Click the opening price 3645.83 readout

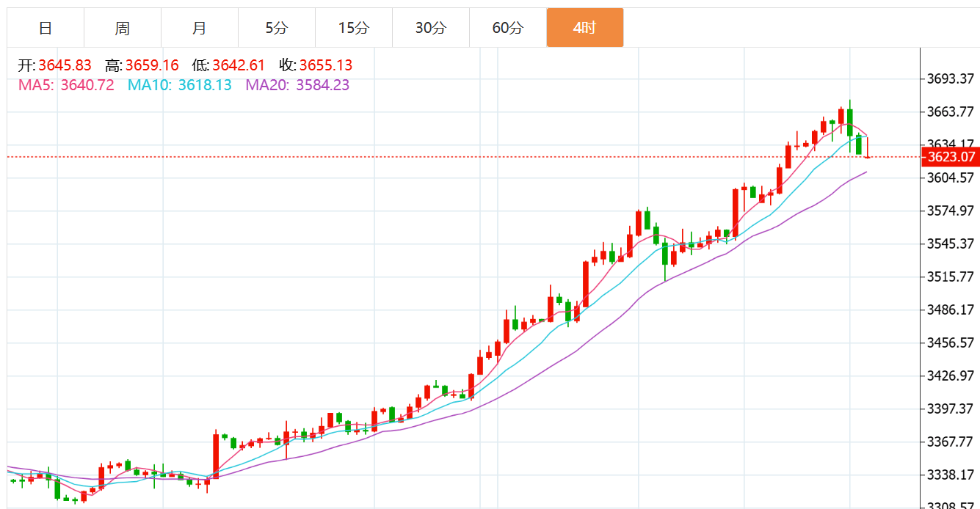coord(65,65)
